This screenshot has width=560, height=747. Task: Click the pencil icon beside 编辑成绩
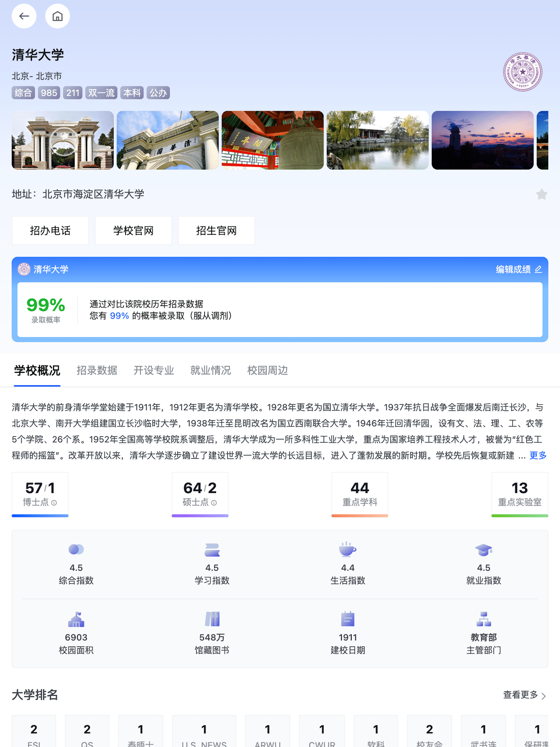(538, 269)
